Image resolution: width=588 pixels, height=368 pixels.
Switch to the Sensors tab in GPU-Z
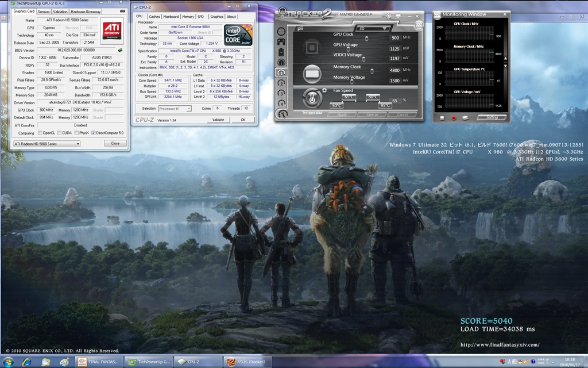pyautogui.click(x=44, y=11)
